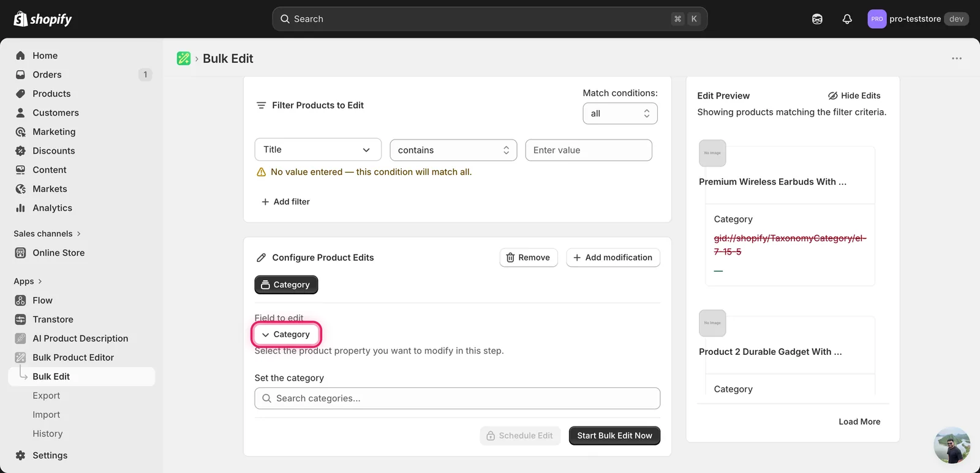This screenshot has width=980, height=473.
Task: Open the three-dot more actions menu
Action: (957, 58)
